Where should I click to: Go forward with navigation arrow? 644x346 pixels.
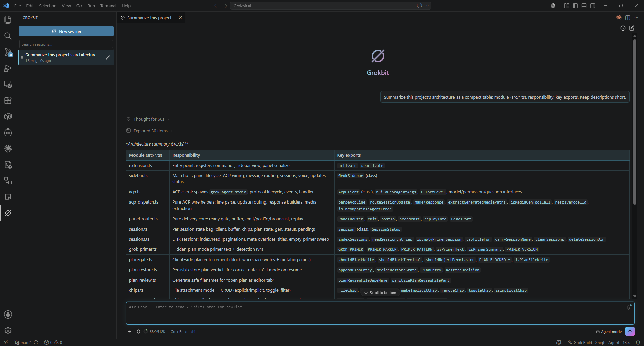(x=225, y=6)
